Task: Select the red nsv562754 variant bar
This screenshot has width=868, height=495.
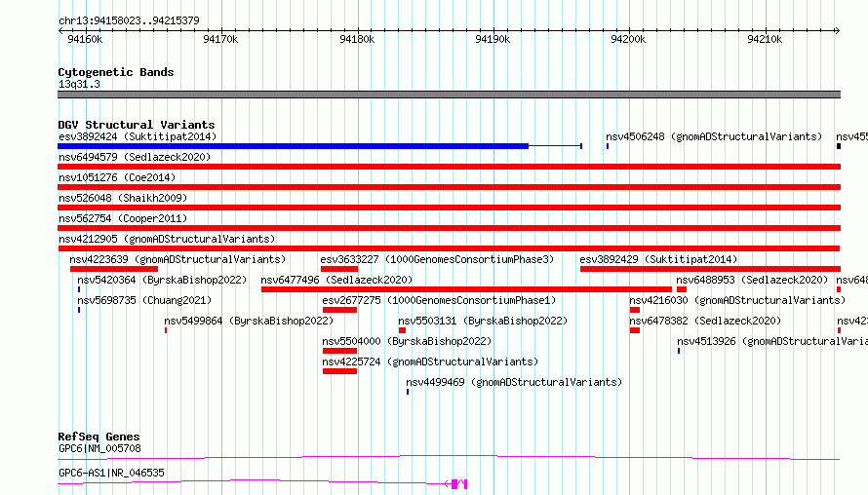Action: point(449,228)
